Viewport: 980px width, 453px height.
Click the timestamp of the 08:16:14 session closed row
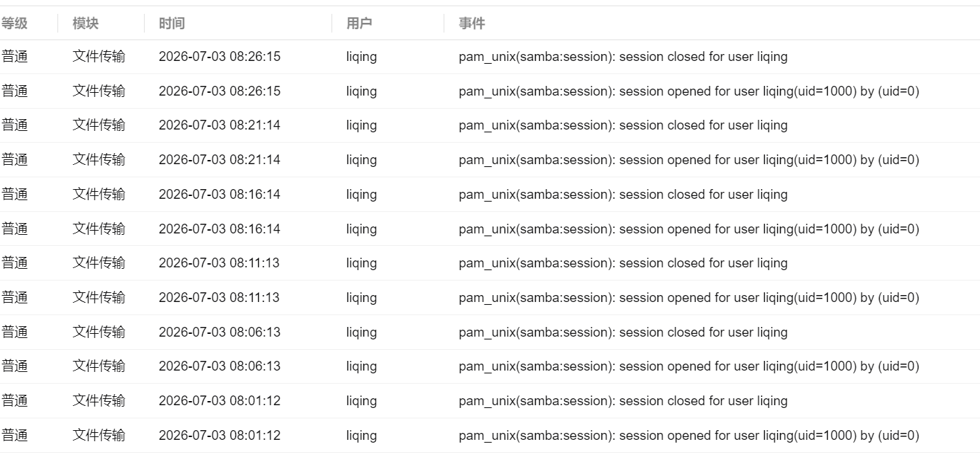(219, 195)
